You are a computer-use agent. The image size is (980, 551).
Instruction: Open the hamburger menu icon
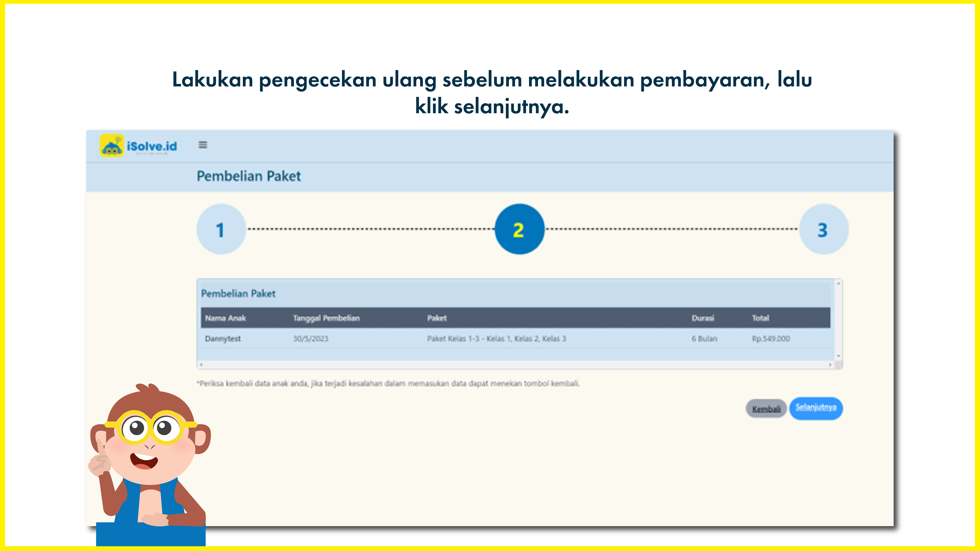tap(203, 145)
